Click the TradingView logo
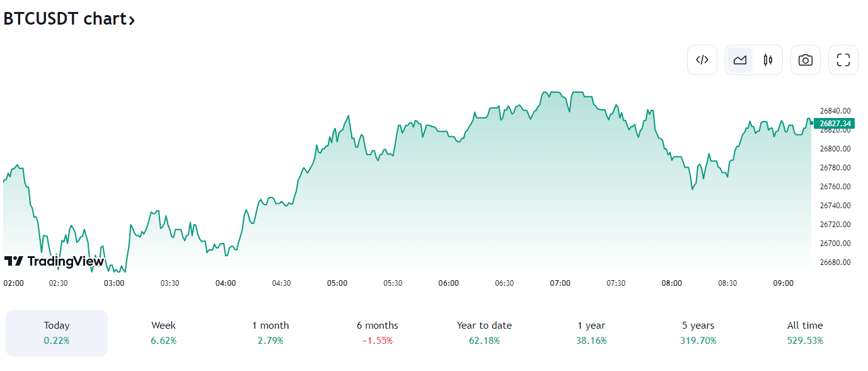Screen dimensions: 868x371 click(54, 261)
